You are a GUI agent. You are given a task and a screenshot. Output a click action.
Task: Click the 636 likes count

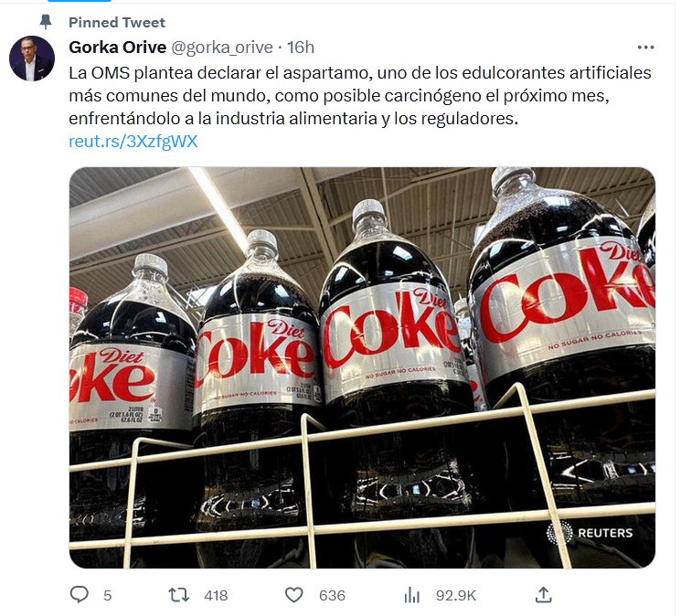333,596
